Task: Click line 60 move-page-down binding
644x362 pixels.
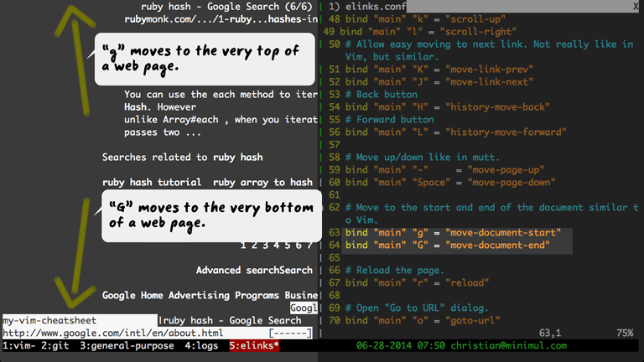Action: (x=450, y=182)
